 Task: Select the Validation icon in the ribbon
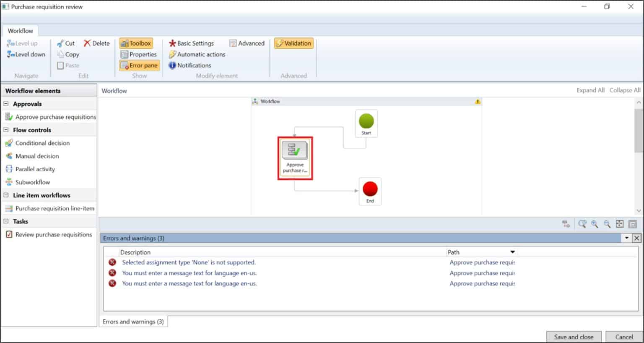pos(293,43)
